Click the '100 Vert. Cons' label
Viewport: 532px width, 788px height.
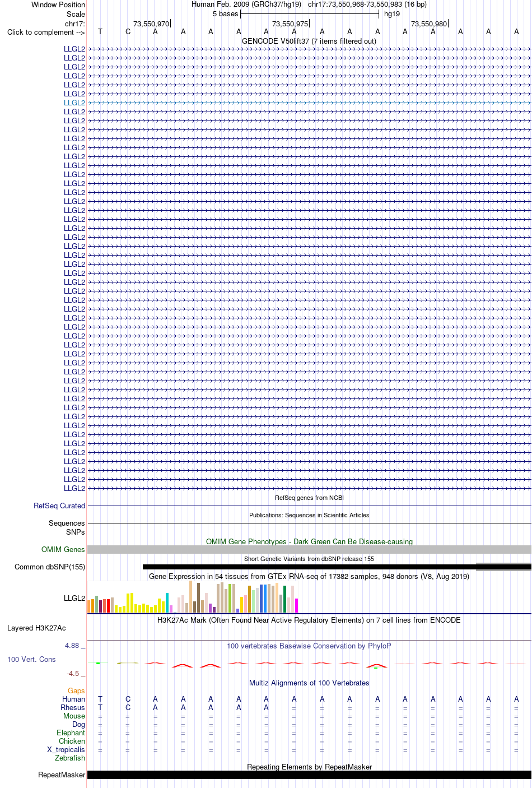pos(31,659)
